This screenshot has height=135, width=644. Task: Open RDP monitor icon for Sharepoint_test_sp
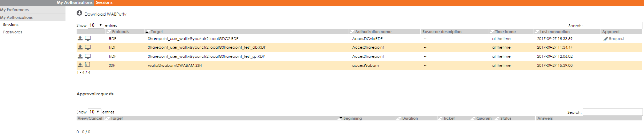point(88,56)
